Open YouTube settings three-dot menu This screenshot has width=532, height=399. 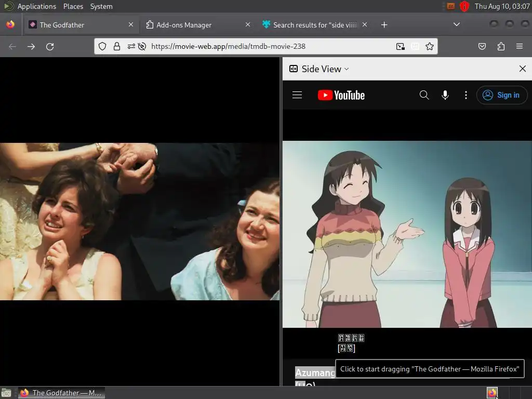point(466,95)
